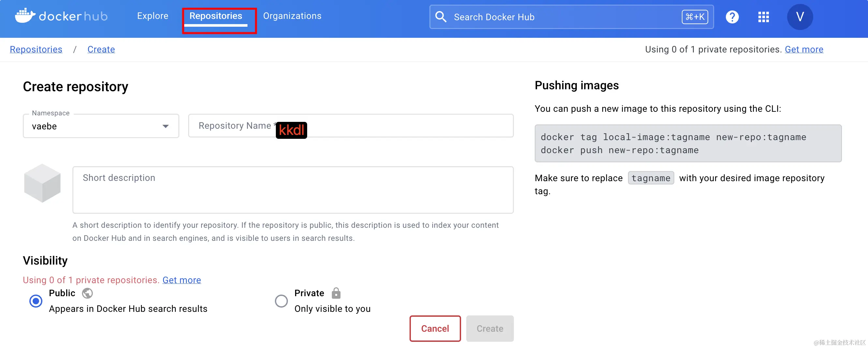Focus the Short description text area

coord(293,190)
